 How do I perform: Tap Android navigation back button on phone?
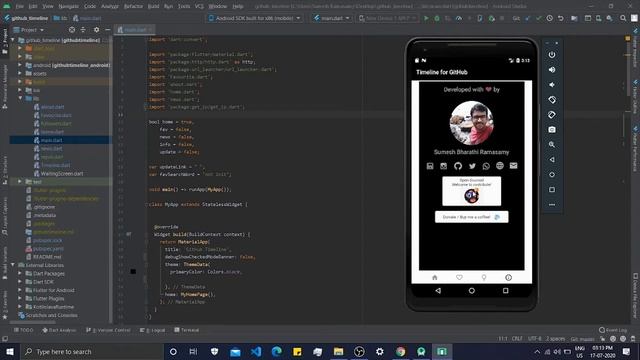click(438, 291)
